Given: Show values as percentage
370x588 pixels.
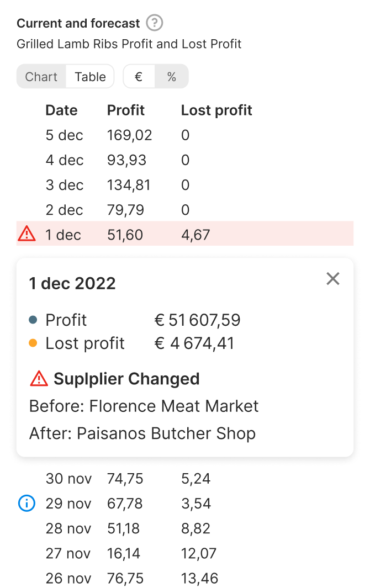Looking at the screenshot, I should [172, 77].
